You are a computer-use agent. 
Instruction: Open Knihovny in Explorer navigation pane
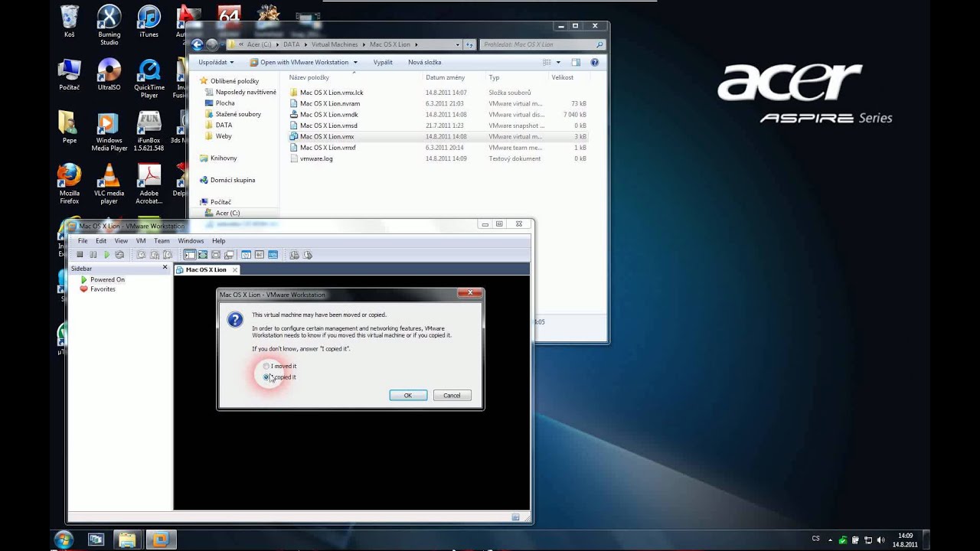click(218, 158)
